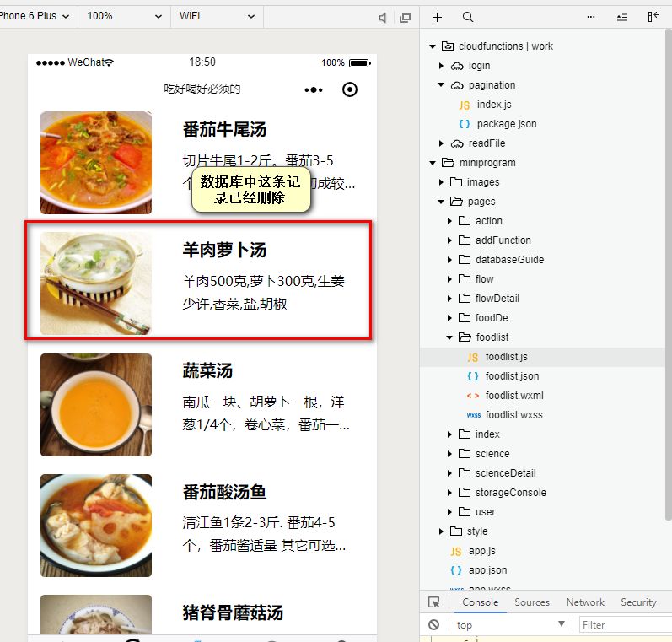
Task: Click the plus icon to add file
Action: point(437,17)
